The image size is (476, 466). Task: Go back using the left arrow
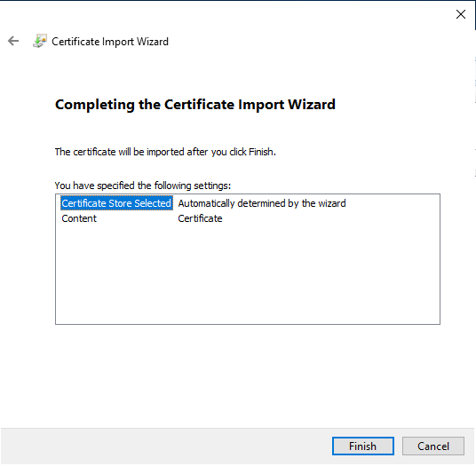[13, 41]
